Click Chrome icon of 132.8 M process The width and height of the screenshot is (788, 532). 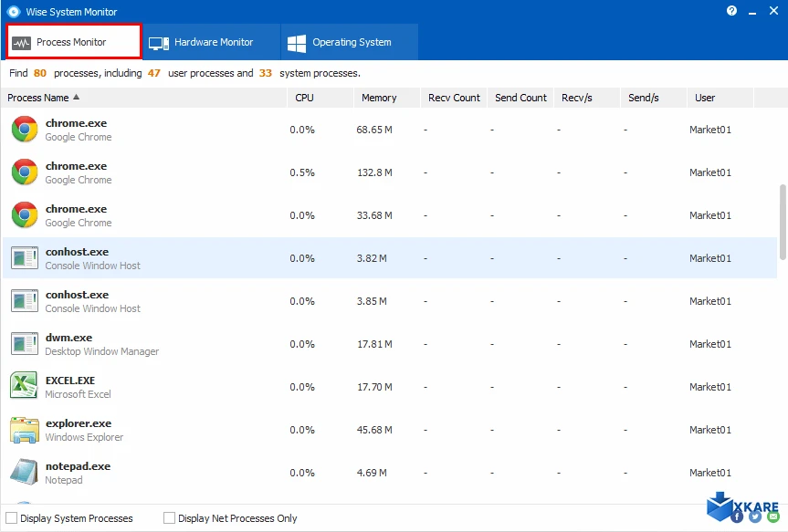click(24, 172)
